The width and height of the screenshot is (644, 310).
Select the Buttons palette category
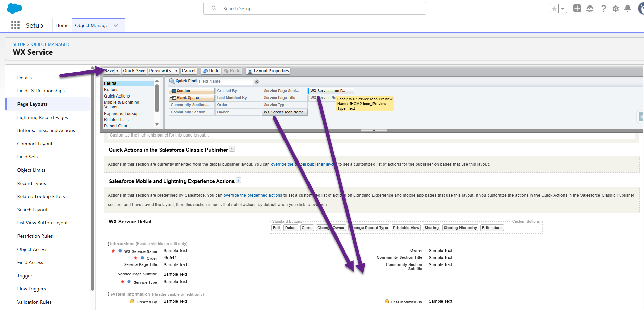click(111, 90)
